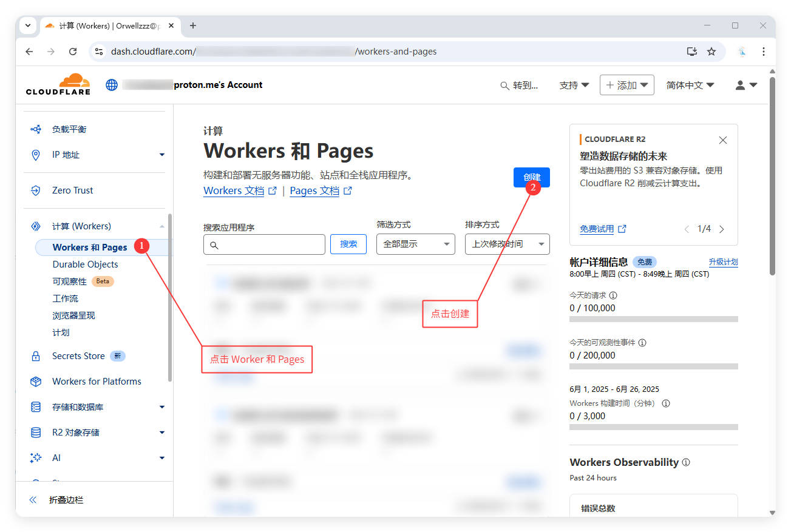
Task: Open the 简体中文 language dropdown
Action: tap(690, 86)
